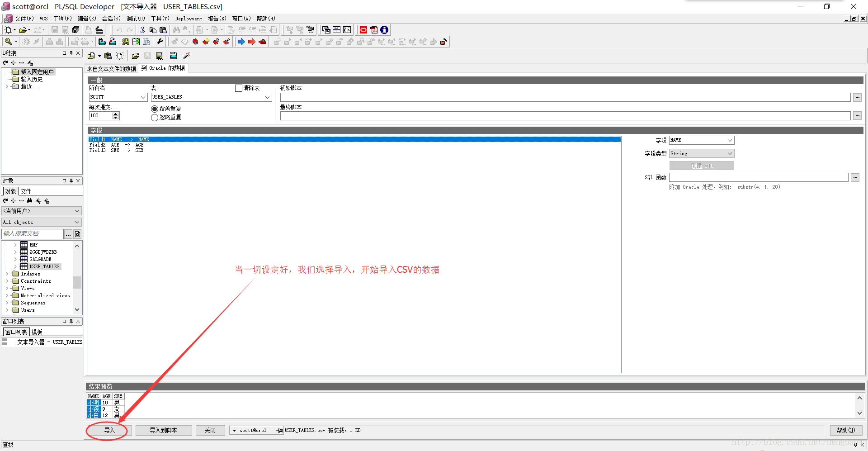Switch to 文件 tab in Objects panel

pyautogui.click(x=26, y=191)
